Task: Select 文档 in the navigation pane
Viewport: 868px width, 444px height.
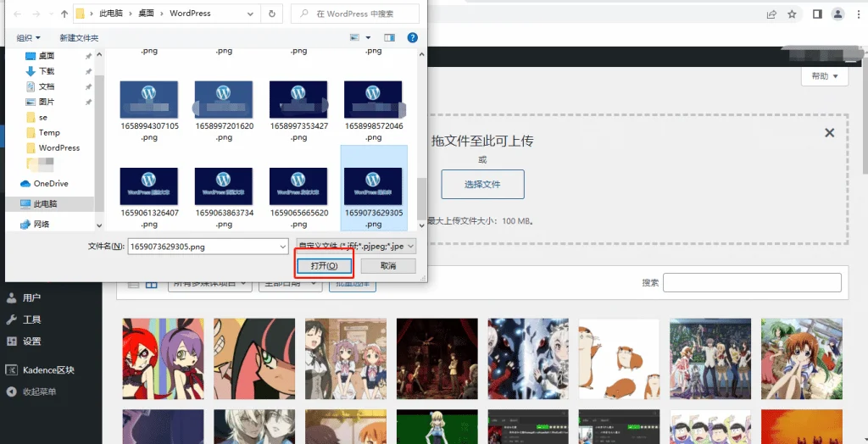Action: coord(47,87)
